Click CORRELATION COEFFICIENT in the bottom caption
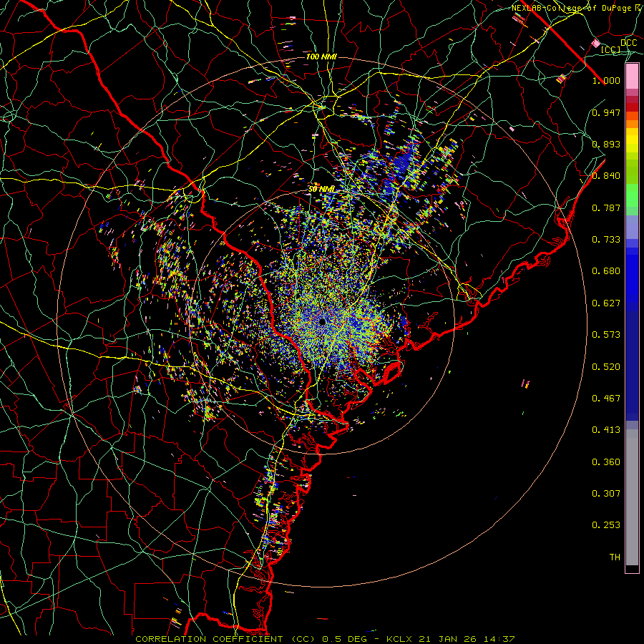 (x=209, y=639)
